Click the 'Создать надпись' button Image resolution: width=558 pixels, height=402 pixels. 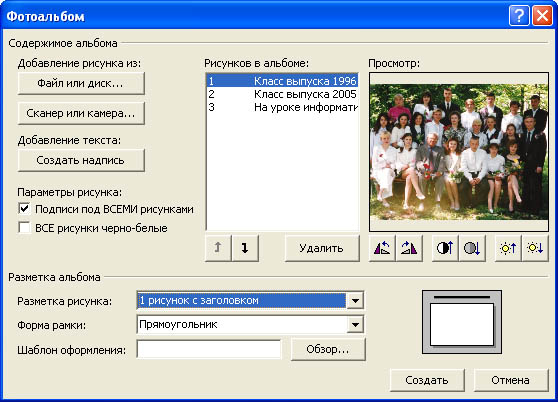click(x=81, y=160)
